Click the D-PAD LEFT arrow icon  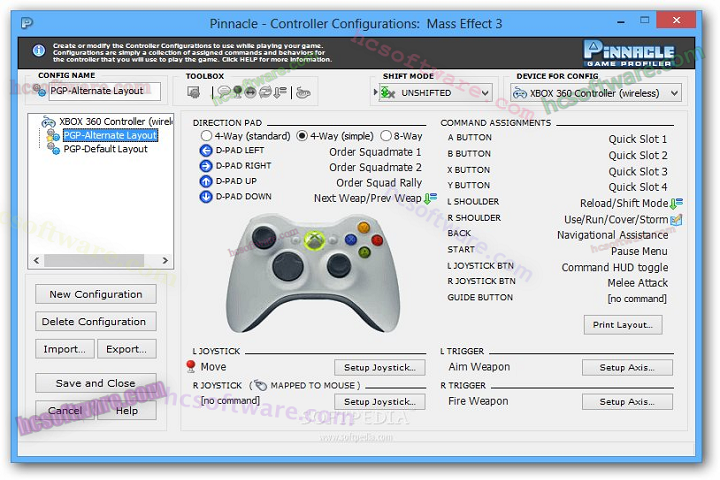[x=206, y=150]
